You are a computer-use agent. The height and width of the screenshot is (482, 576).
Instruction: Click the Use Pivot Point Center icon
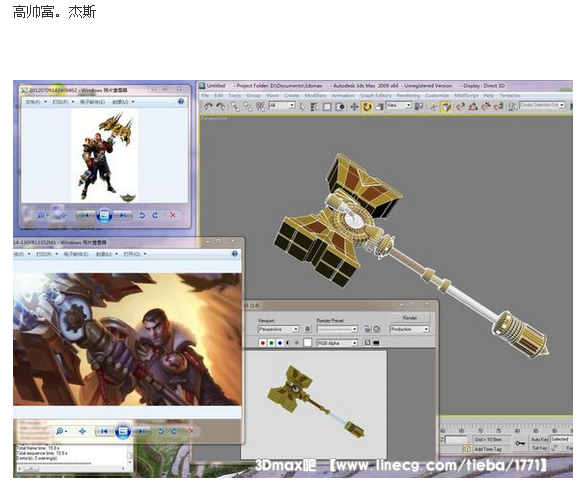tap(419, 107)
